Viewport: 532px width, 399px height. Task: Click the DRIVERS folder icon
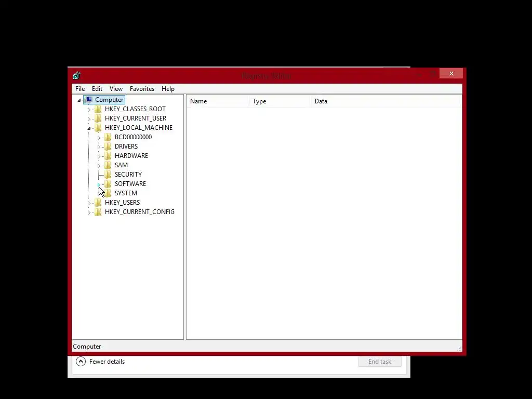[x=108, y=146]
